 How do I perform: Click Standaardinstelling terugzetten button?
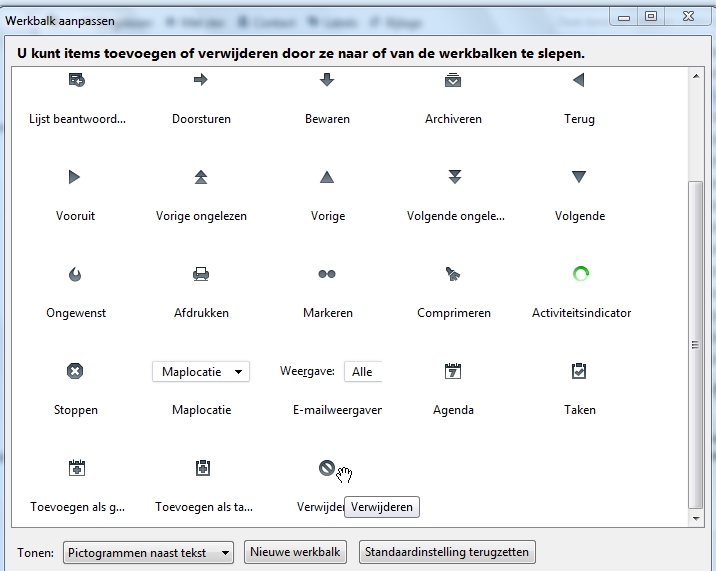click(447, 552)
